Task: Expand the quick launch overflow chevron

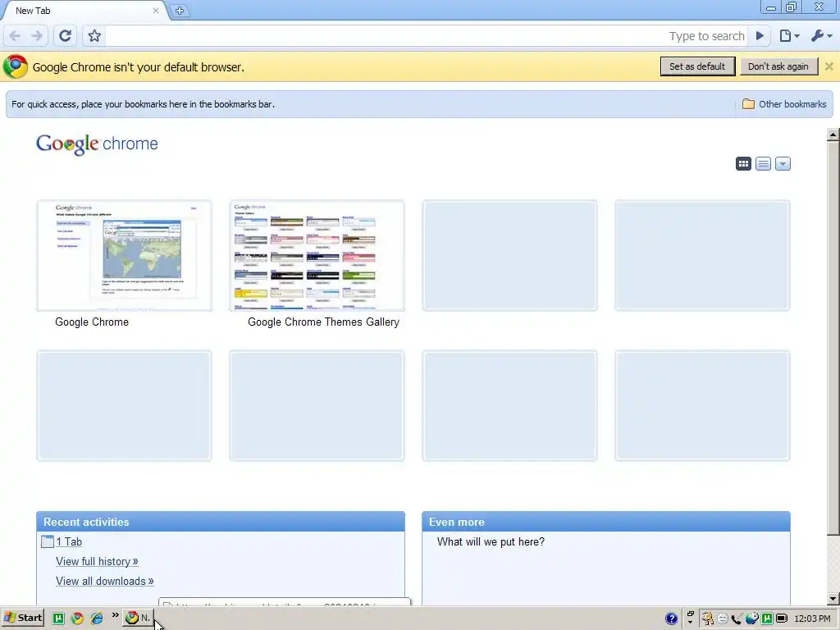Action: pos(115,615)
